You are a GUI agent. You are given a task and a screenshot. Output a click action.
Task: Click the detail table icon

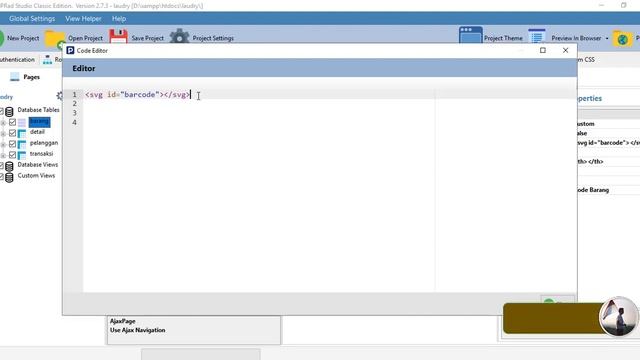pos(22,133)
